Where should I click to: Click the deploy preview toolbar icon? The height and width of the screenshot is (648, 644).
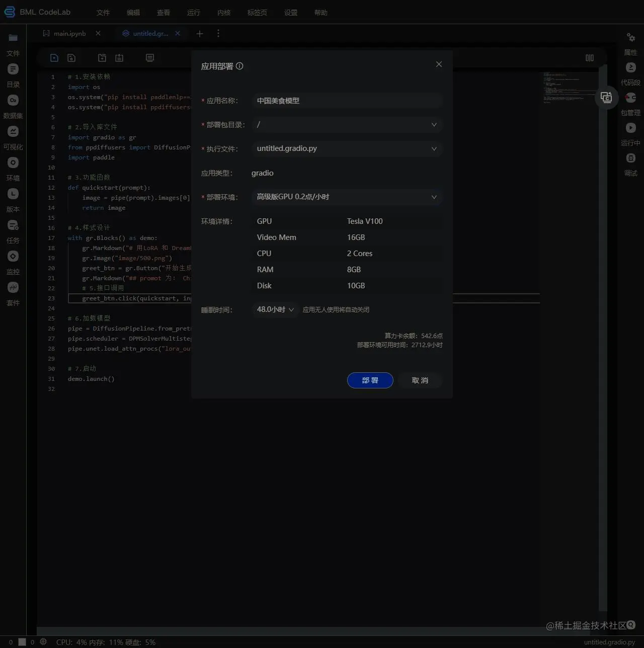click(x=150, y=58)
